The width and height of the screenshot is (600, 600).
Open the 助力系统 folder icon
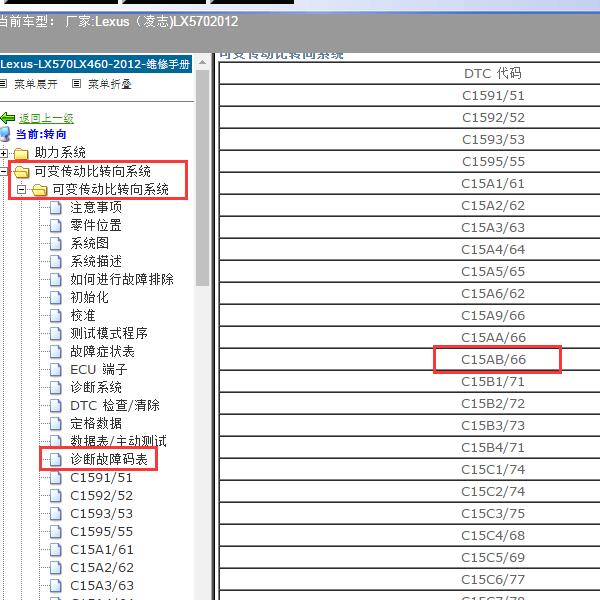coord(21,153)
